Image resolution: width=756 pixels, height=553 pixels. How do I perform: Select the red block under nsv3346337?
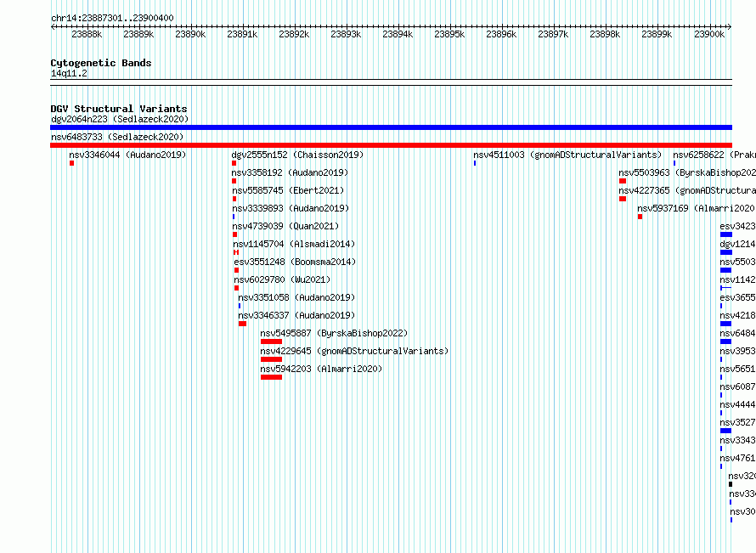(x=243, y=324)
